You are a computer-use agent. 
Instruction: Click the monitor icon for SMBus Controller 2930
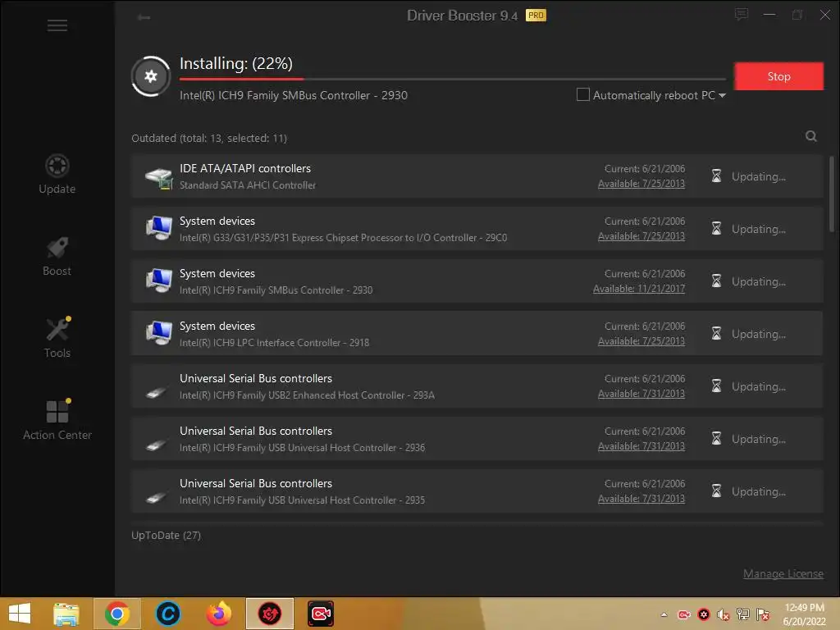159,281
